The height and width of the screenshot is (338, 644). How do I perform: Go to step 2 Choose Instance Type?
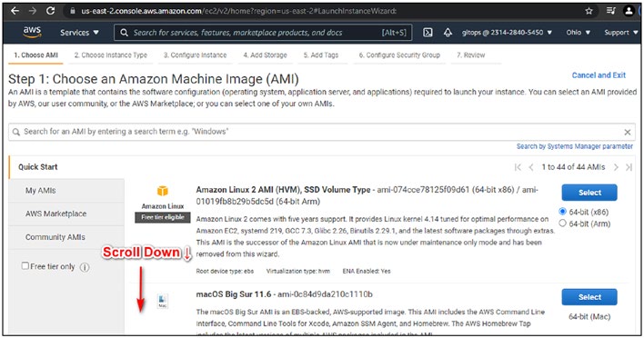pos(110,55)
